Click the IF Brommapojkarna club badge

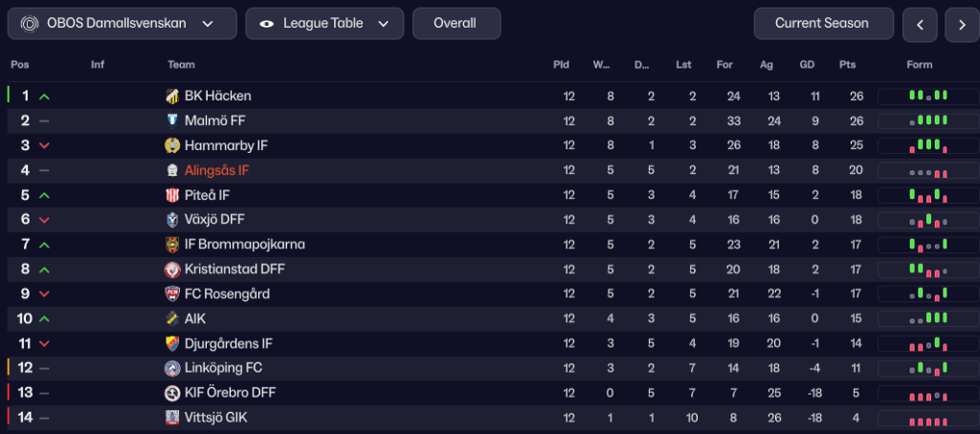[172, 245]
